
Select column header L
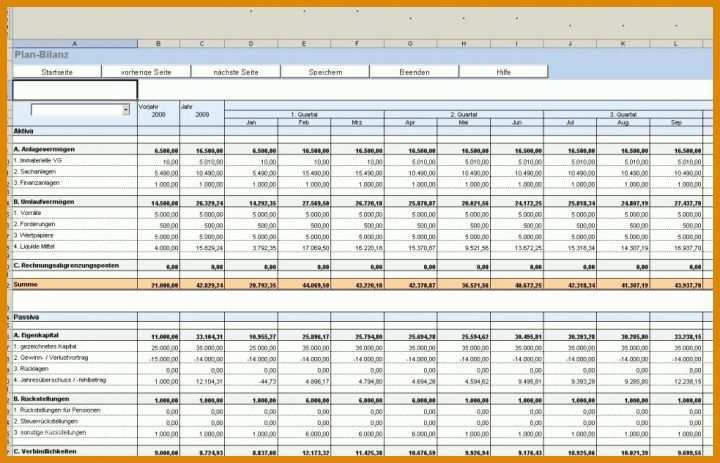click(x=676, y=44)
